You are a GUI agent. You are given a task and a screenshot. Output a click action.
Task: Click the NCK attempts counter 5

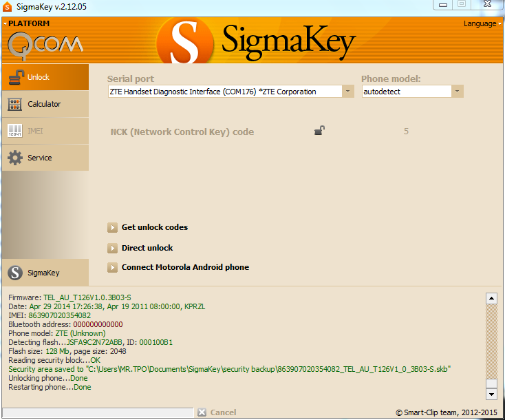pos(406,132)
